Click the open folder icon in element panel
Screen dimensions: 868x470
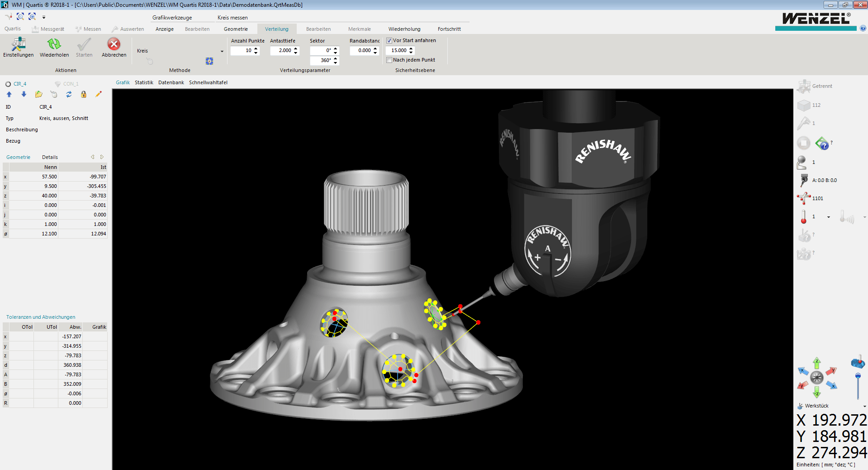pos(39,94)
